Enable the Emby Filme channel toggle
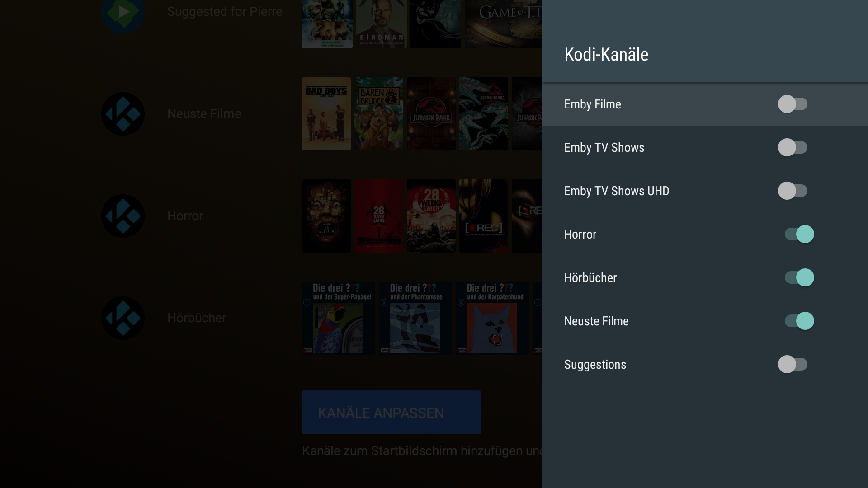This screenshot has width=868, height=488. (793, 104)
